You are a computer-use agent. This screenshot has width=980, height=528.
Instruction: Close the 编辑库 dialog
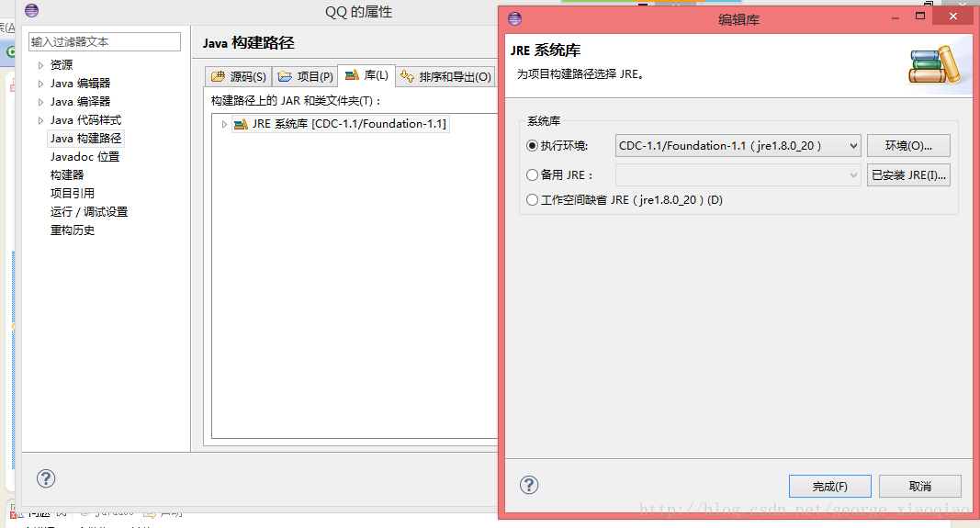(952, 17)
